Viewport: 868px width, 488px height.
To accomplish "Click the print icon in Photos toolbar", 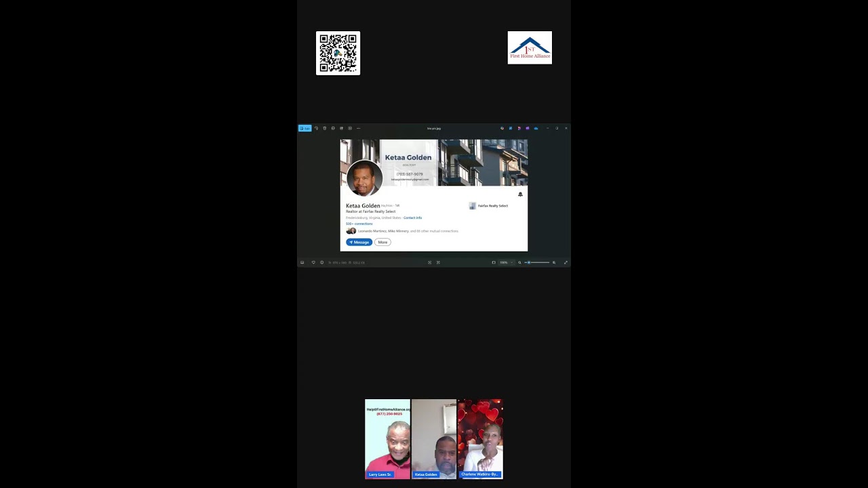I will (x=333, y=128).
